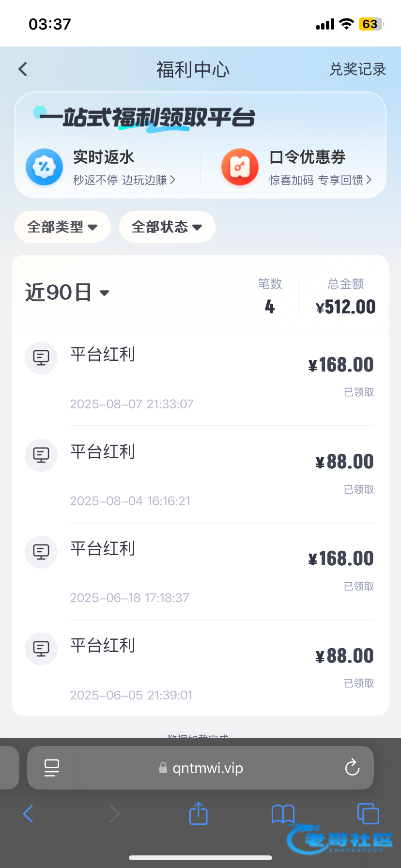Tap the icon of the ¥168.00 August 7 record
This screenshot has width=401, height=868.
[x=41, y=358]
